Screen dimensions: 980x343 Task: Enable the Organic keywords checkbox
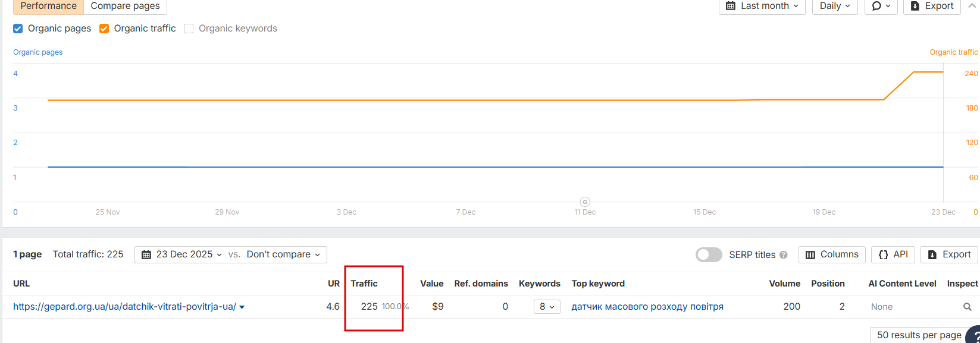[189, 29]
